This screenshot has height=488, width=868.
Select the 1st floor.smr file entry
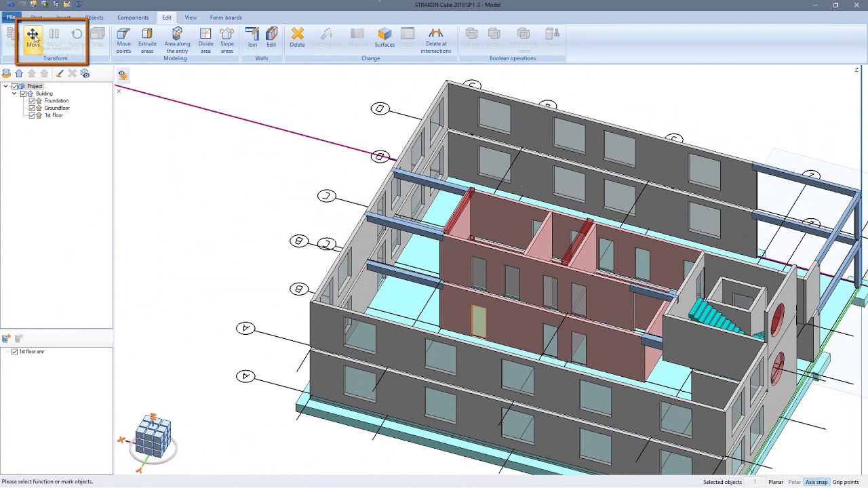tap(31, 352)
